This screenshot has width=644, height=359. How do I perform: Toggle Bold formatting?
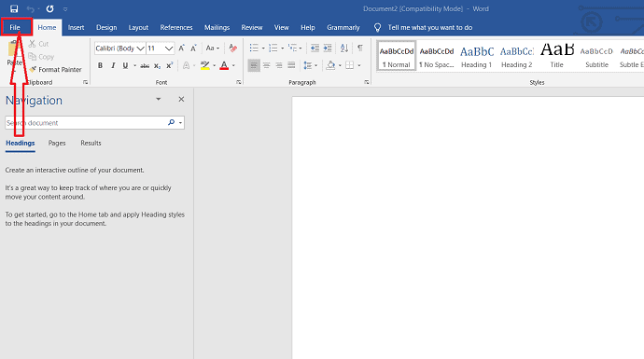[x=100, y=65]
